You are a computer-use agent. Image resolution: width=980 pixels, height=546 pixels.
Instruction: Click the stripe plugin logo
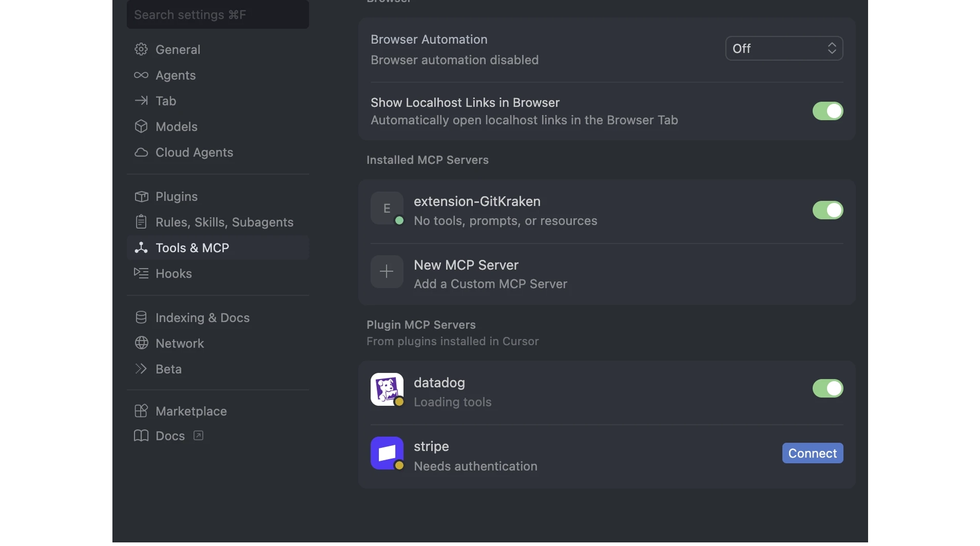pyautogui.click(x=387, y=454)
